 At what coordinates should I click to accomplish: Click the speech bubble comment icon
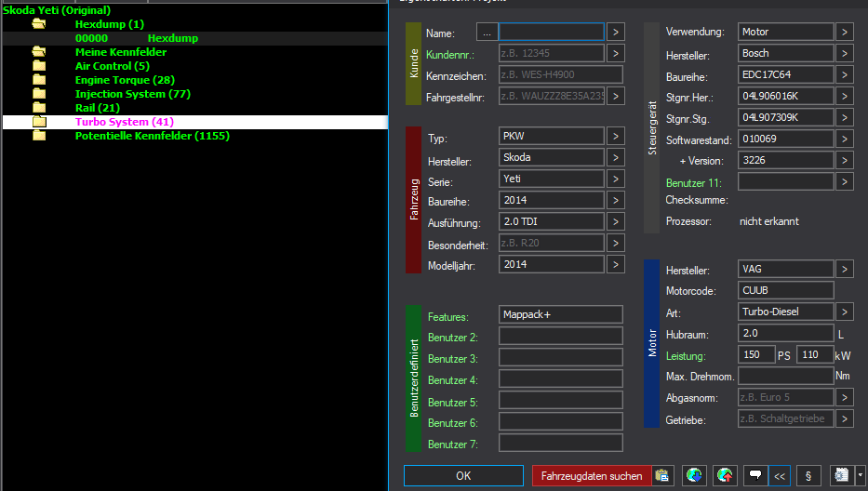(x=755, y=475)
